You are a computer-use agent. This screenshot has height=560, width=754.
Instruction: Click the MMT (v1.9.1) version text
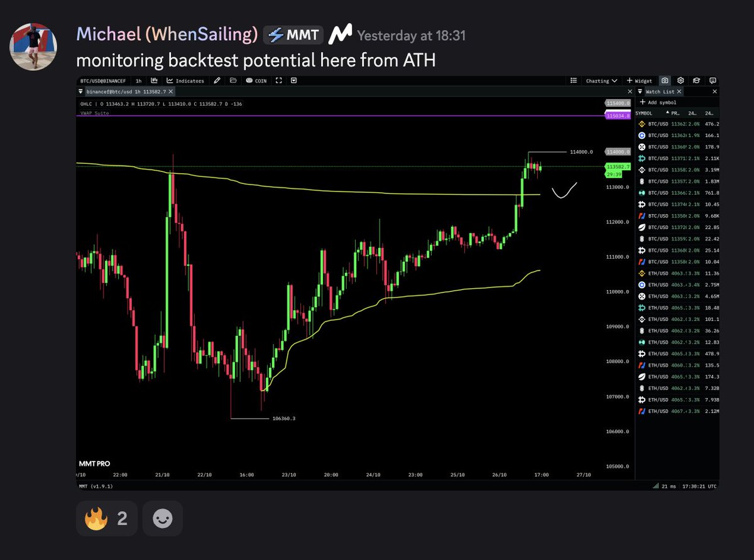coord(96,485)
